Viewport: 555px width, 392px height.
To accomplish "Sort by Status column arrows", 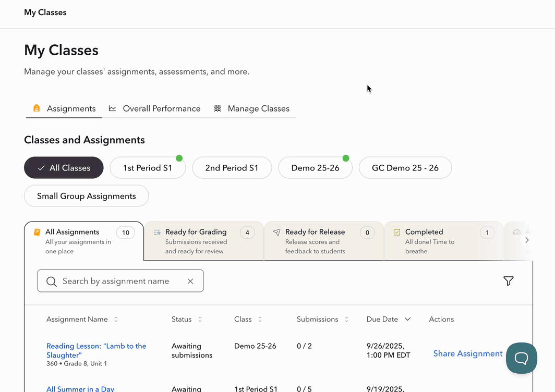I will (x=200, y=319).
